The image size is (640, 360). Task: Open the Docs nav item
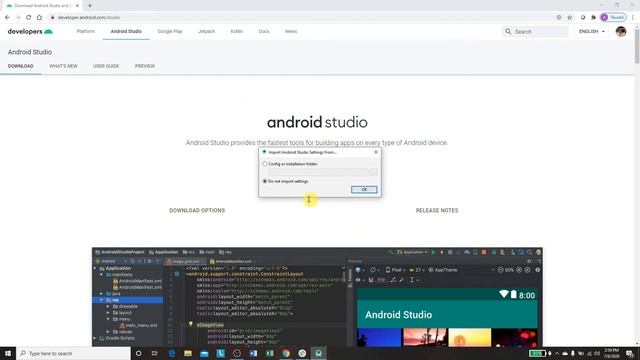click(264, 31)
